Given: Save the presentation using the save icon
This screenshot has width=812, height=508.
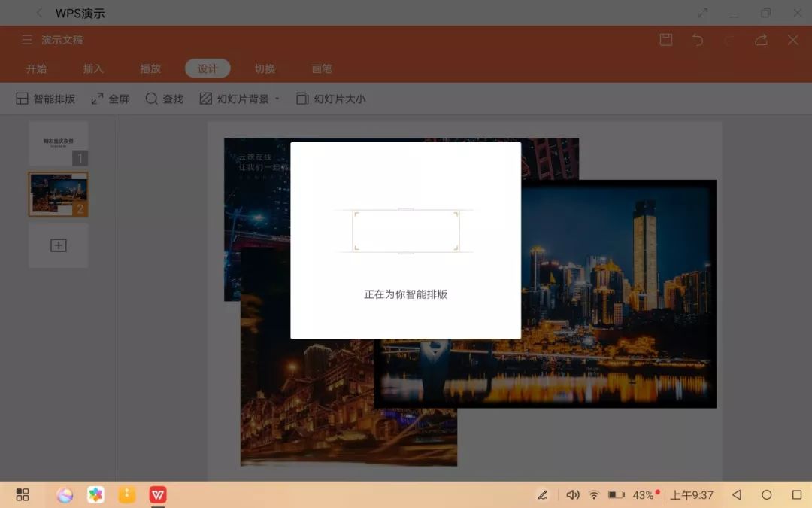Looking at the screenshot, I should (x=665, y=40).
